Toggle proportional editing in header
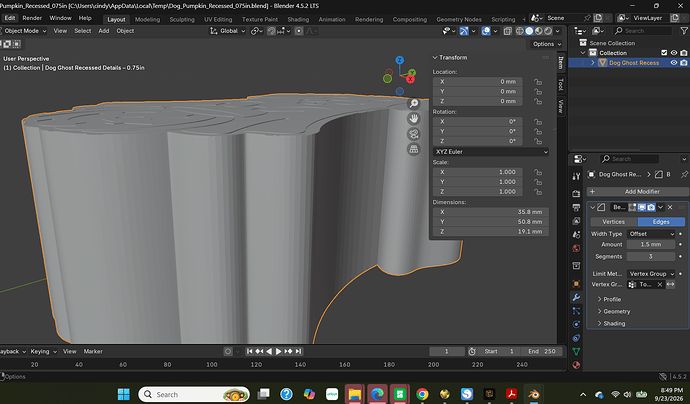Screen dimensions: 690x404 coord(299,31)
